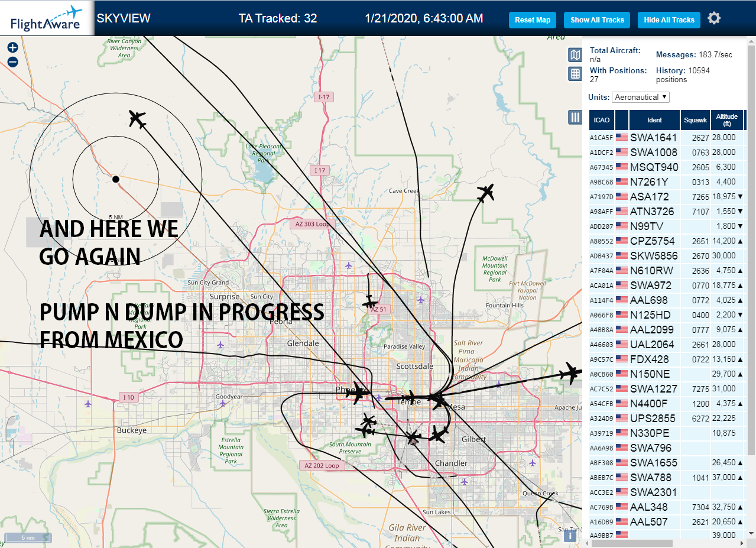The image size is (756, 548).
Task: Select AAL2099 row ident
Action: tap(653, 329)
